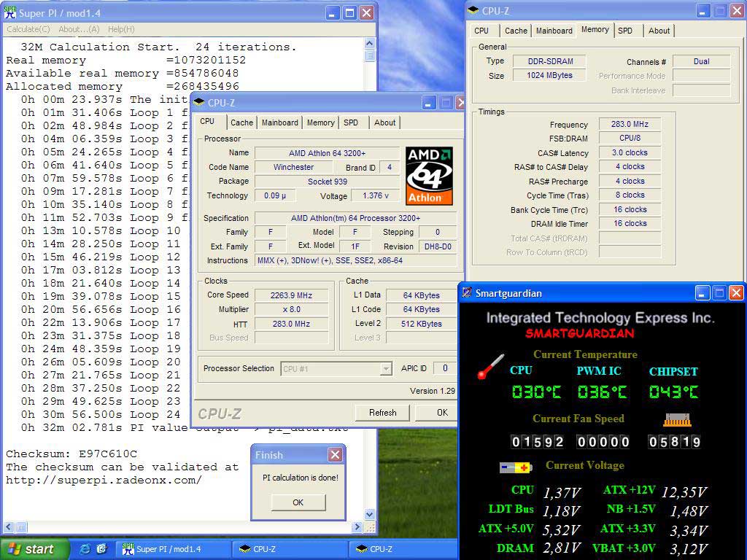This screenshot has width=747, height=560.
Task: Click the DRAM voltage reading 2,81V
Action: pos(561,548)
